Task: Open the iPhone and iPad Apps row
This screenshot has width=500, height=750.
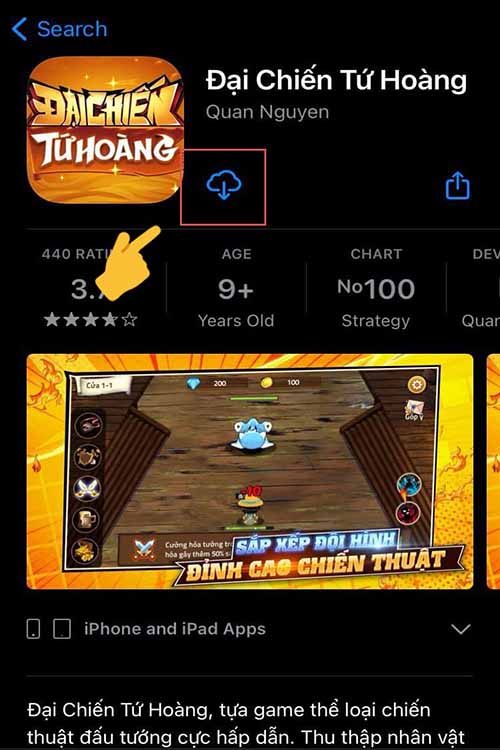Action: (x=249, y=629)
